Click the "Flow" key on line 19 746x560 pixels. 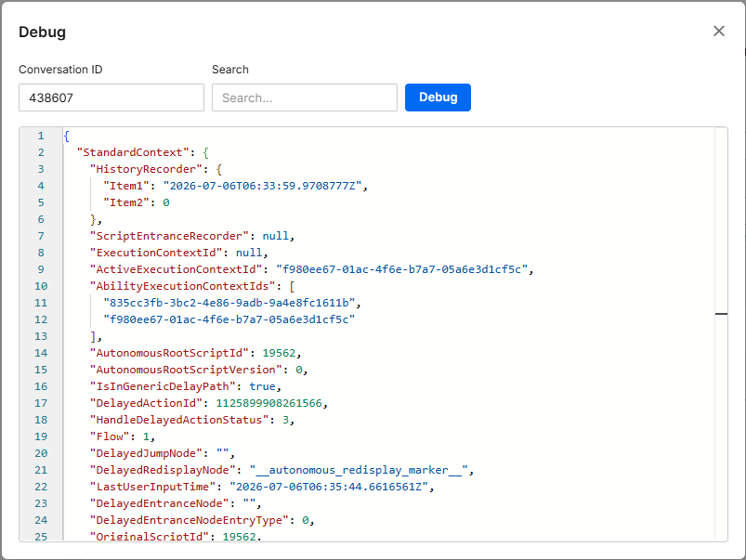[110, 436]
